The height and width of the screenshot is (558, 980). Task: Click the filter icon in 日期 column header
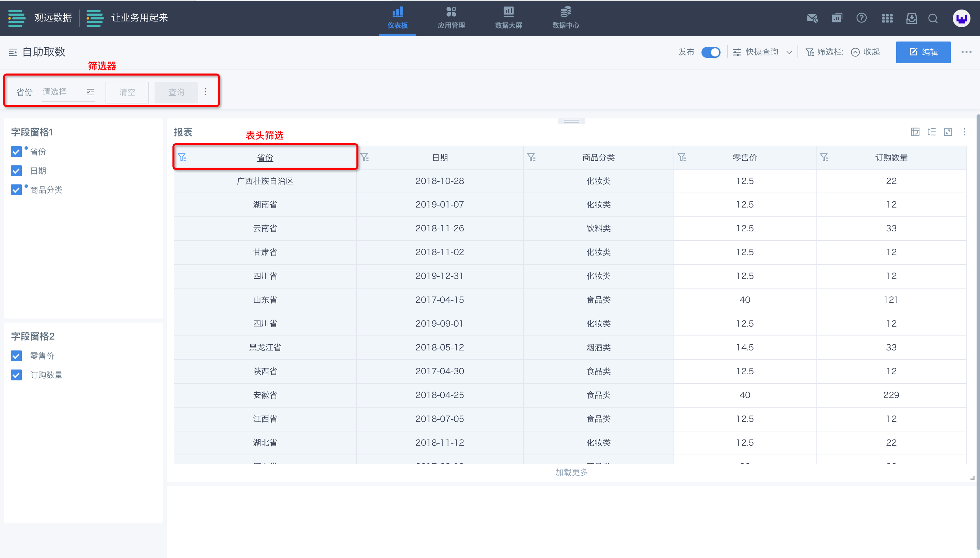[x=364, y=157]
